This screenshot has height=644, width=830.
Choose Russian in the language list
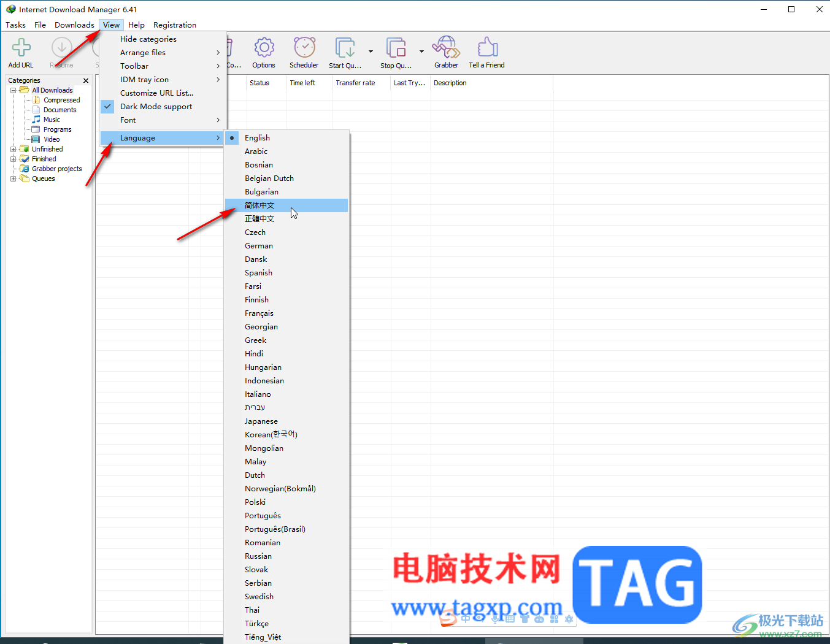point(286,556)
